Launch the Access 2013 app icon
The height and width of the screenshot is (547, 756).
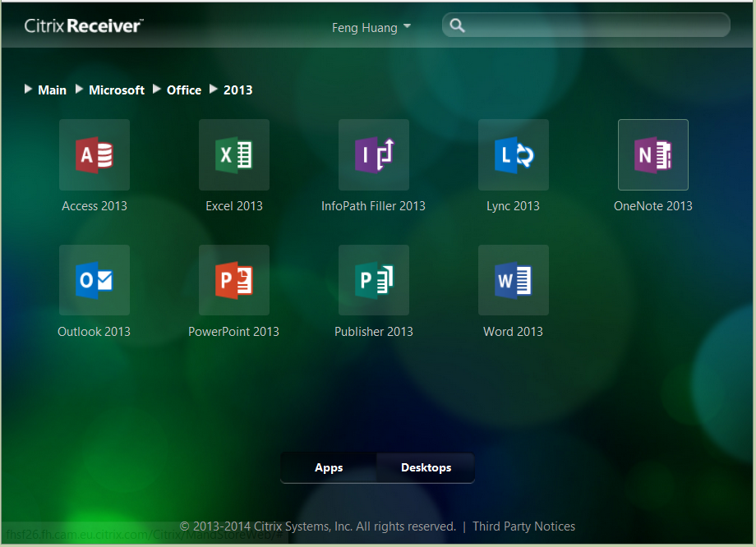click(x=94, y=154)
